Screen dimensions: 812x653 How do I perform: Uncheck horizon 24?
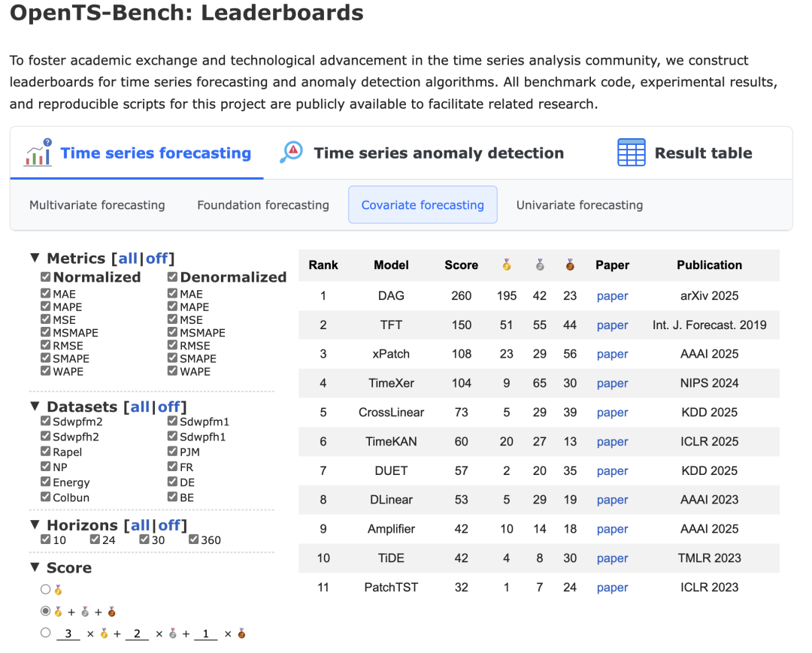point(95,540)
